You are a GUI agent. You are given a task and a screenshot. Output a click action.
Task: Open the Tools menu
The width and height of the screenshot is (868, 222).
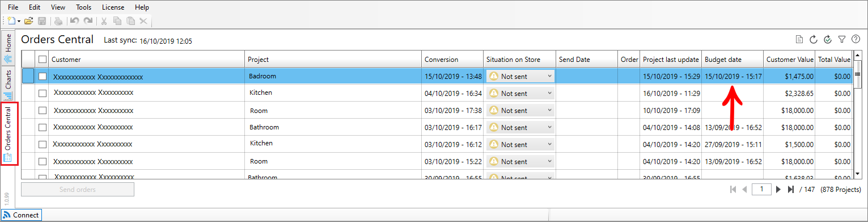tap(83, 7)
